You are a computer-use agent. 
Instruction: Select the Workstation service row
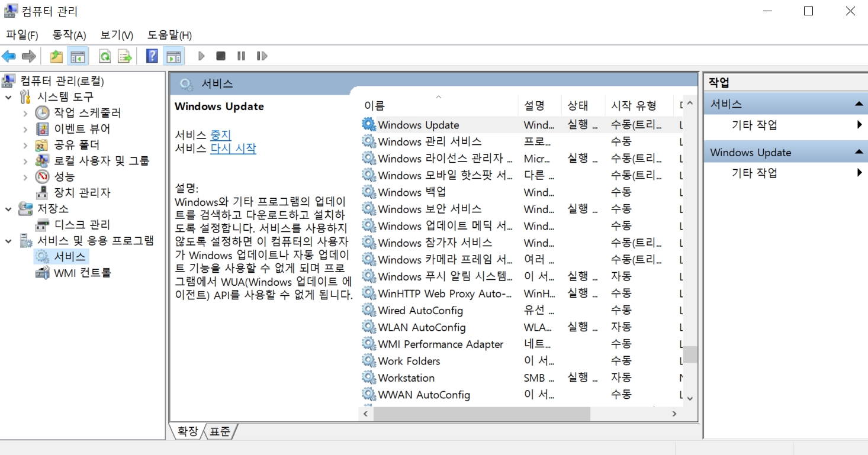click(x=520, y=377)
